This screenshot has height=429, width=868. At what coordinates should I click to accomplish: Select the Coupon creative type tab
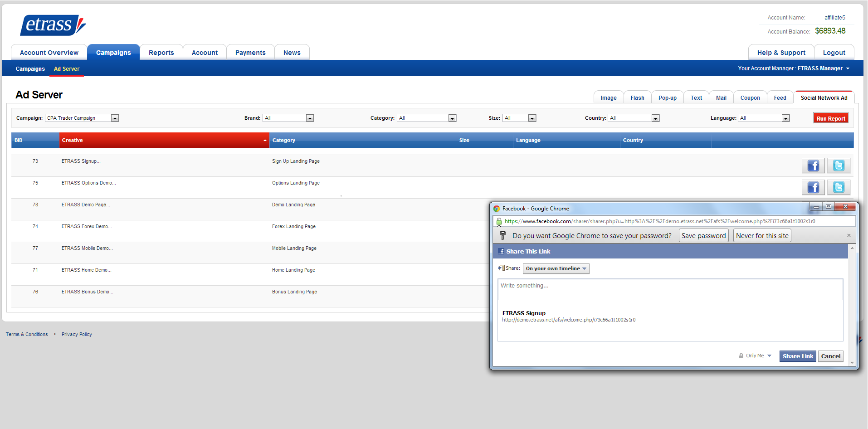coord(750,98)
